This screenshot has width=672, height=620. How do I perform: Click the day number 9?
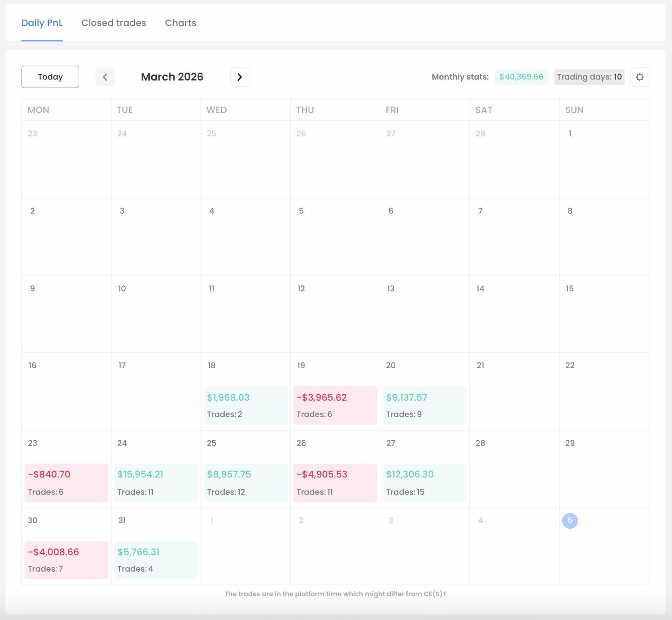tap(32, 289)
